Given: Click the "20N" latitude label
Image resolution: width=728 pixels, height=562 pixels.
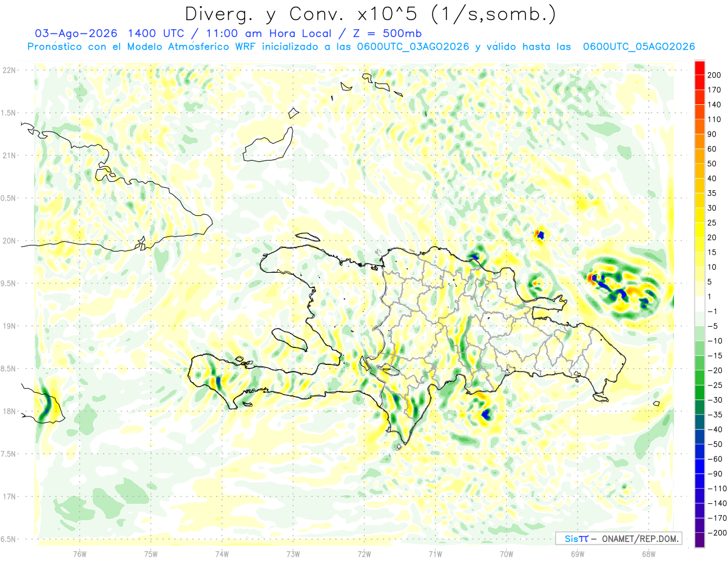Looking at the screenshot, I should coord(8,241).
